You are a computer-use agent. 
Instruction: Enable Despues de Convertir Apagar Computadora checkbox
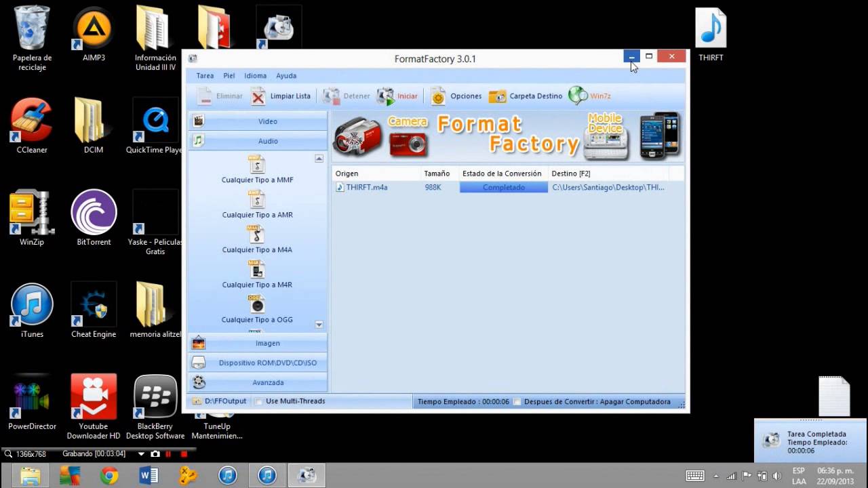pos(517,402)
